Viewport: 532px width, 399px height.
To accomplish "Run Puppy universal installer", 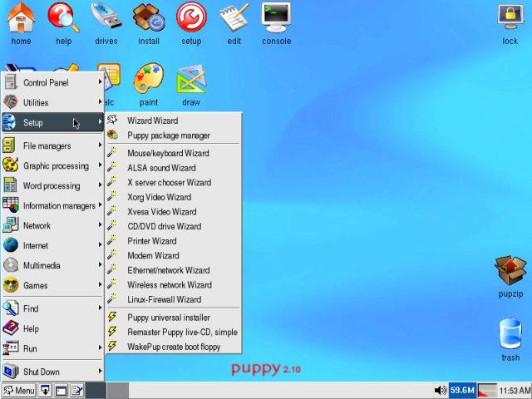I will tap(174, 318).
